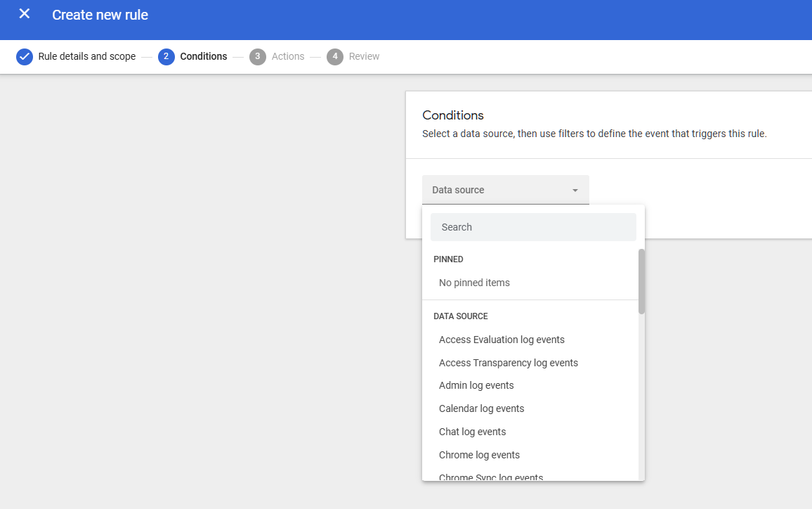Choose Chat log events from the list
The width and height of the screenshot is (812, 509).
(472, 431)
